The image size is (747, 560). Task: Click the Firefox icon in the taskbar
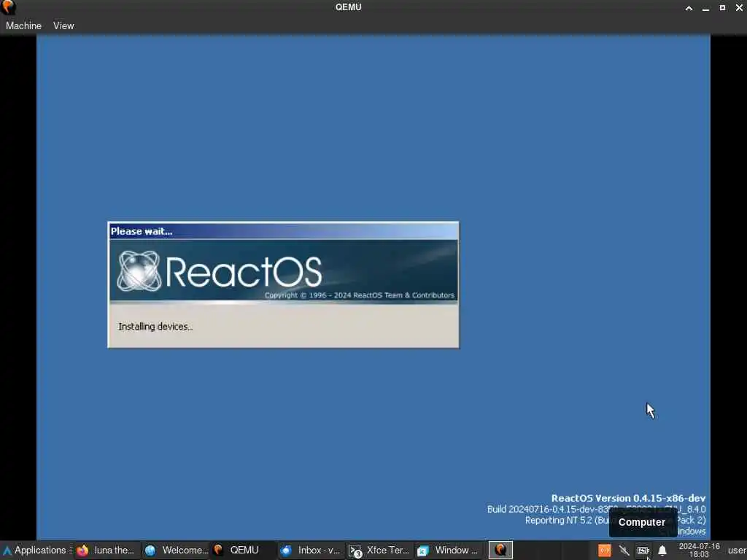[x=82, y=551]
